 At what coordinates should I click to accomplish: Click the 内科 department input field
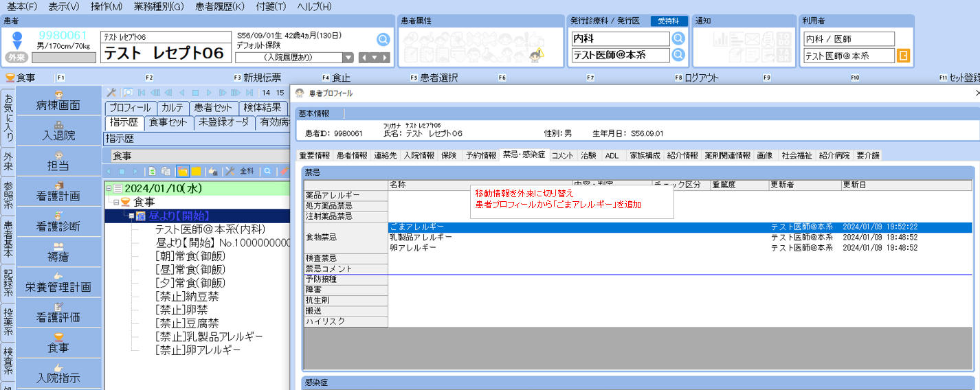point(621,38)
